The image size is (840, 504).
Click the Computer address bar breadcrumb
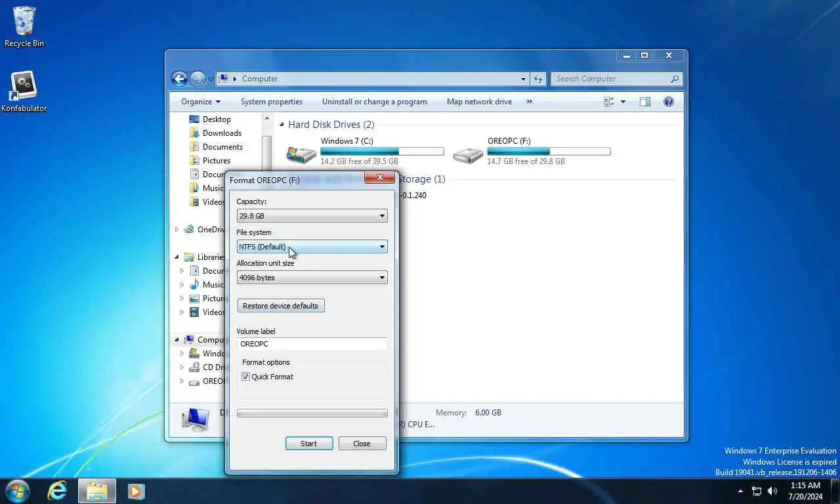260,79
